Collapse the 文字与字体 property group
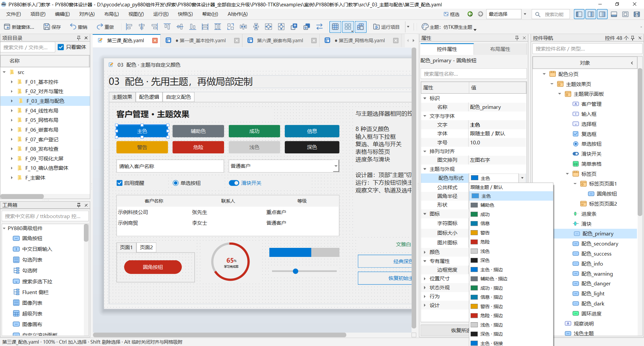Viewport: 644px width, 346px height. tap(425, 116)
